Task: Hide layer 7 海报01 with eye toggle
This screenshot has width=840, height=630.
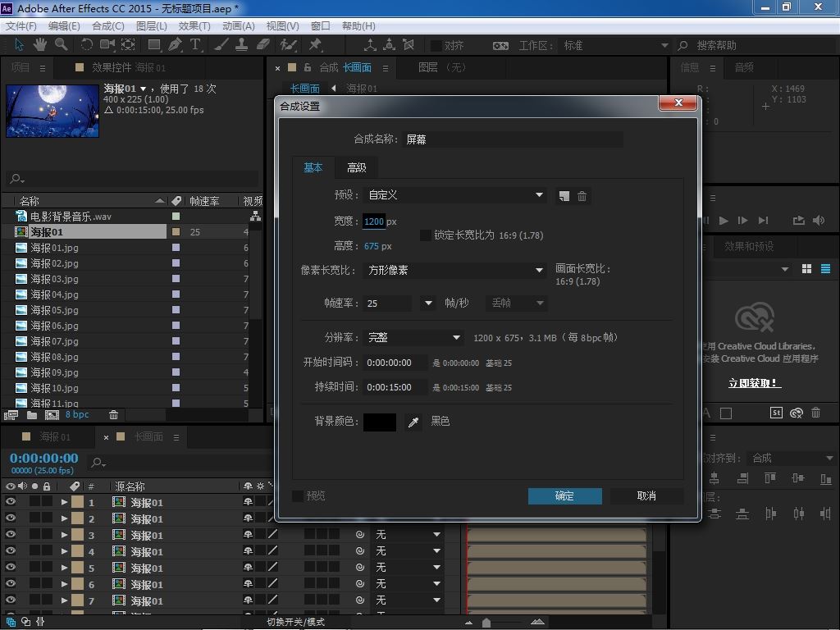Action: tap(10, 600)
